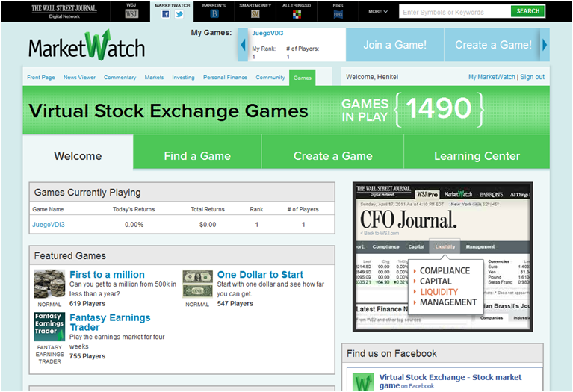
Task: Select the Welcome tab
Action: click(78, 156)
